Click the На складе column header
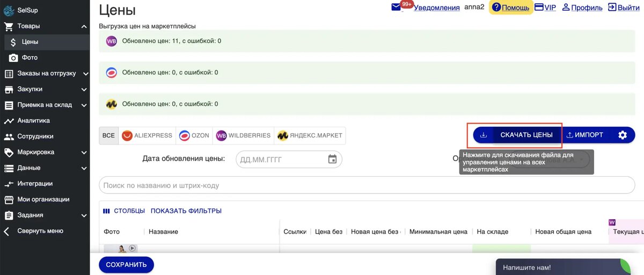The image size is (644, 275). (x=493, y=231)
